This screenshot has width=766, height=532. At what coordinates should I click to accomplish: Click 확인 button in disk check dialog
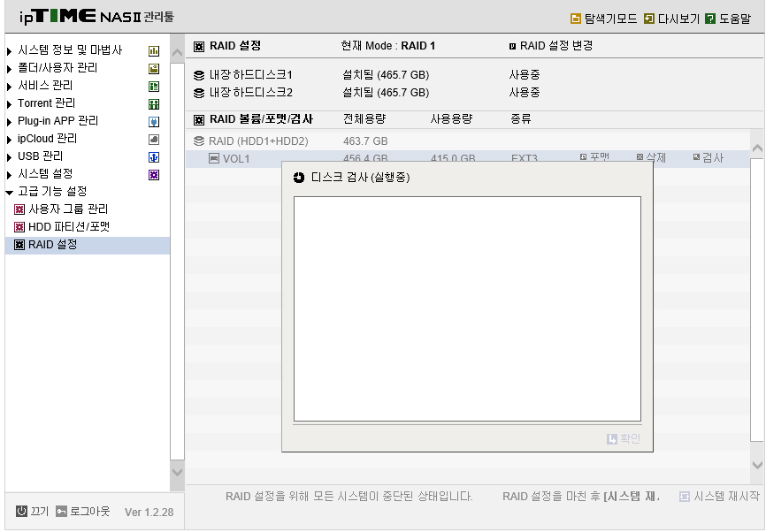pos(624,439)
